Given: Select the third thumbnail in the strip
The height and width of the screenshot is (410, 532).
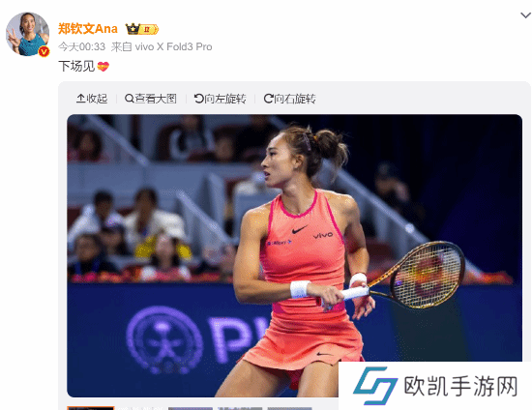Looking at the screenshot, I should click(191, 408).
